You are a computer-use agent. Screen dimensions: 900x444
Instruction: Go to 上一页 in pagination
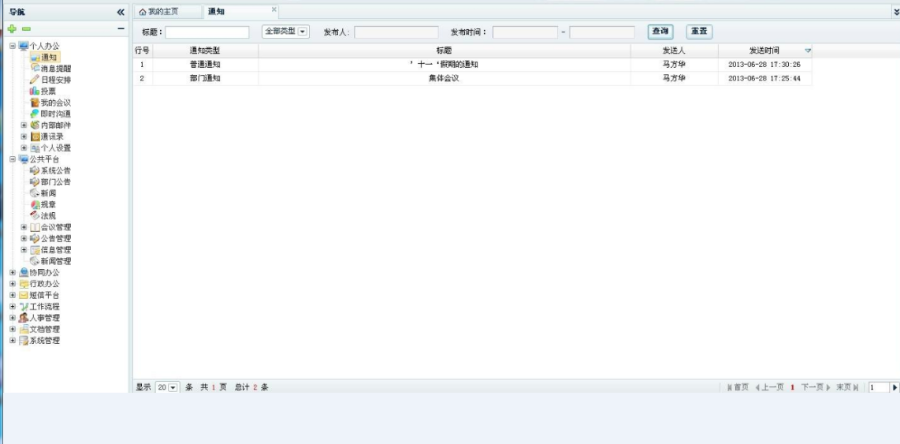click(x=770, y=388)
